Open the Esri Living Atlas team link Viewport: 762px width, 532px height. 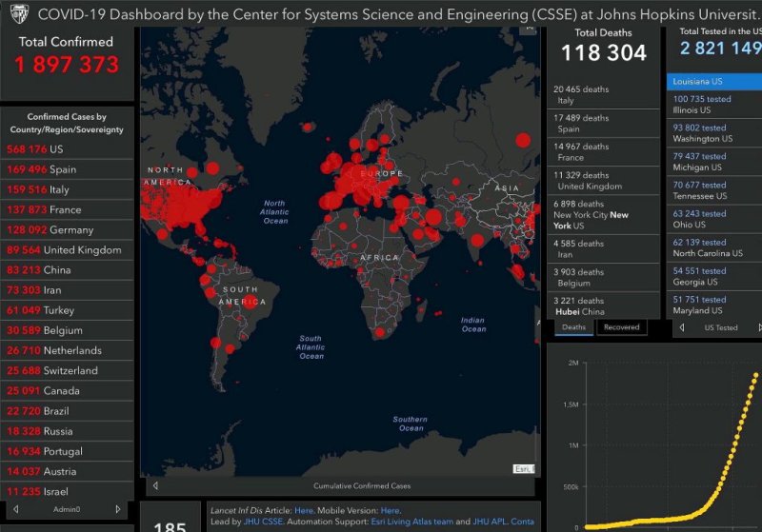click(x=412, y=522)
